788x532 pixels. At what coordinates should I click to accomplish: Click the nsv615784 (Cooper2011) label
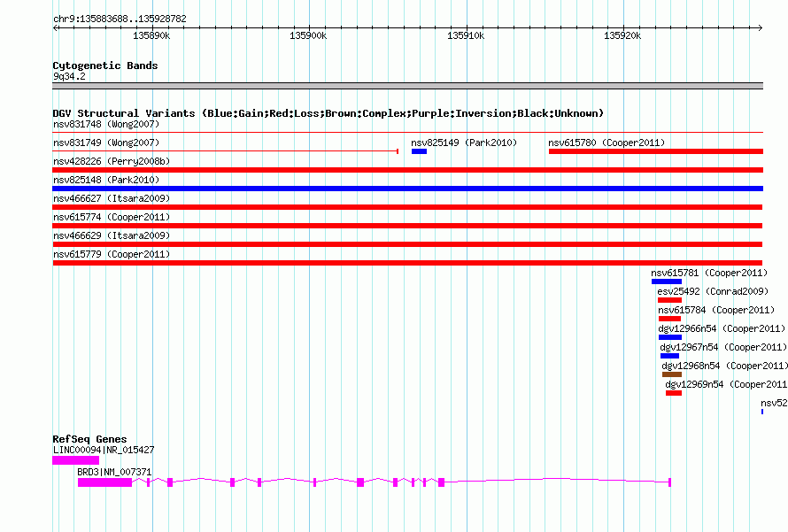click(716, 310)
